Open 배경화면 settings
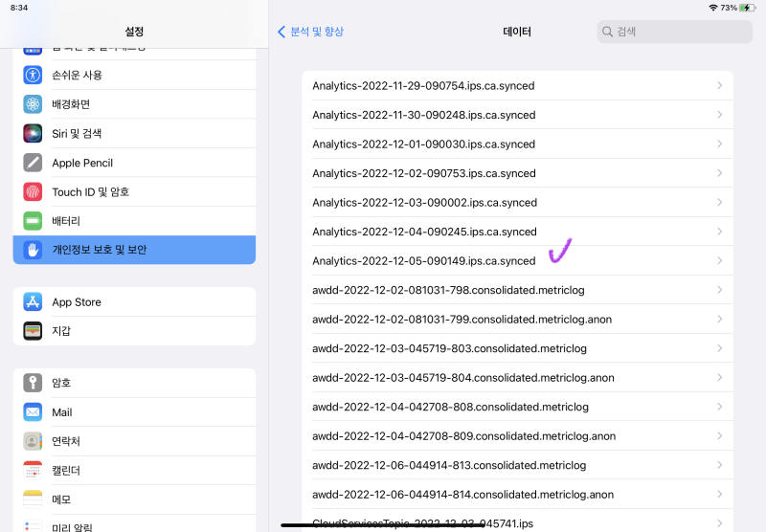Screen dimensions: 766x532 click(134, 104)
